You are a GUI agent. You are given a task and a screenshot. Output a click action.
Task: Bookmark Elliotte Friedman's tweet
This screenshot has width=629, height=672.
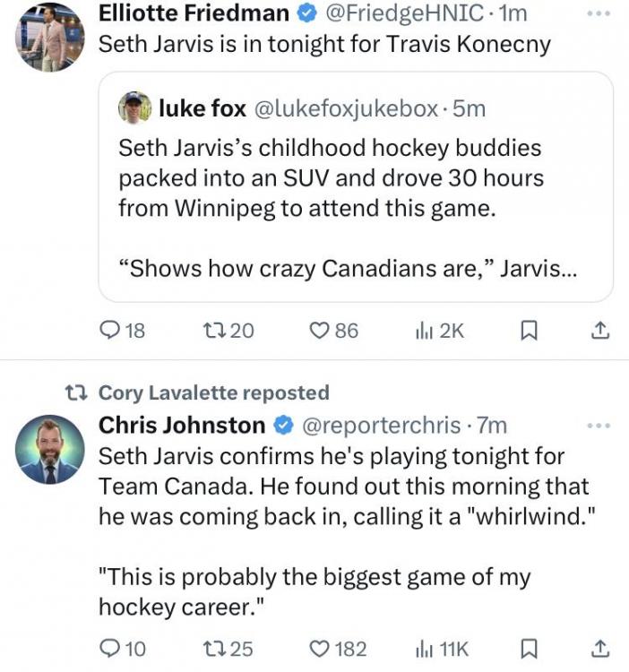[x=529, y=331]
